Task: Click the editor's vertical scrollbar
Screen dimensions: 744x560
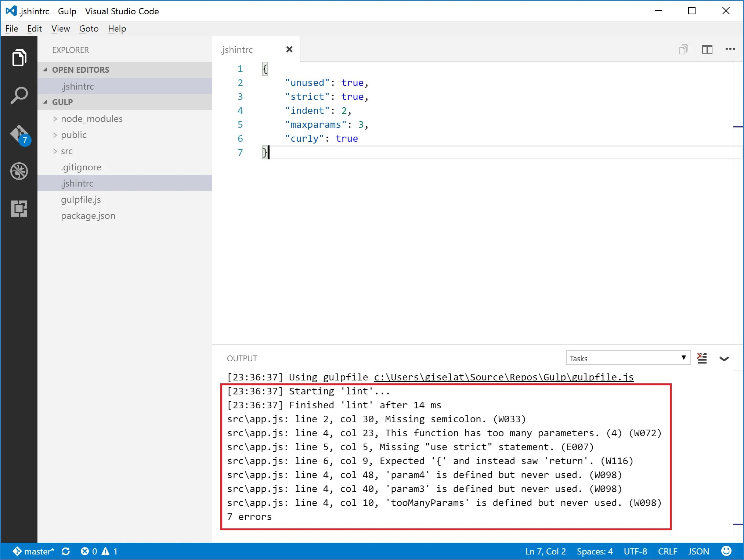Action: (x=738, y=203)
